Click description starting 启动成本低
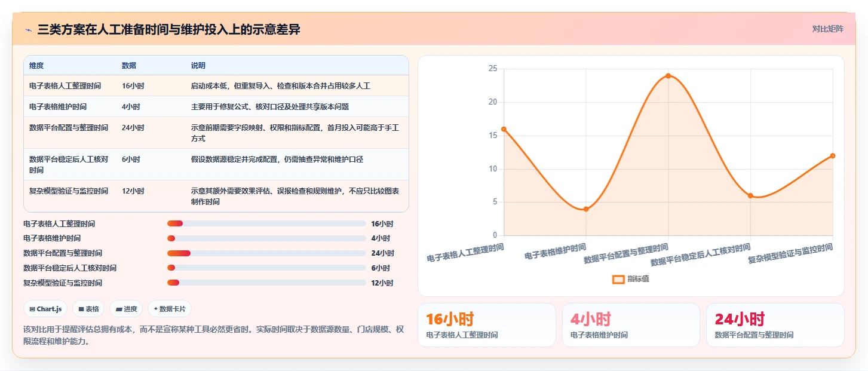Image resolution: width=868 pixels, height=371 pixels. (281, 86)
